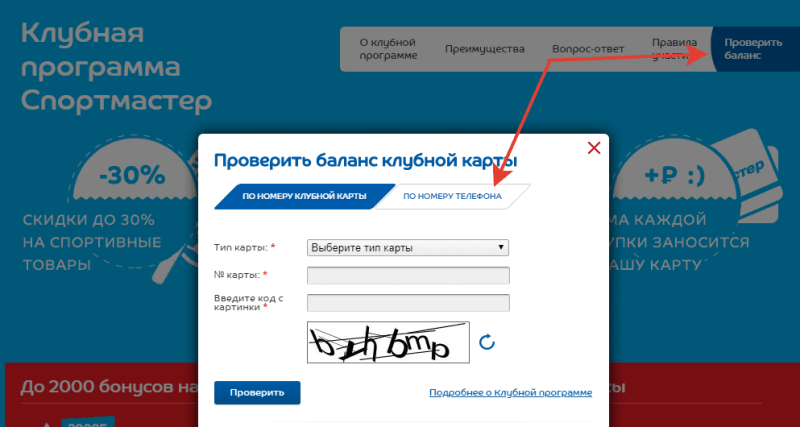Open the 'О клубной программе' menu item
The height and width of the screenshot is (427, 800).
pyautogui.click(x=388, y=49)
